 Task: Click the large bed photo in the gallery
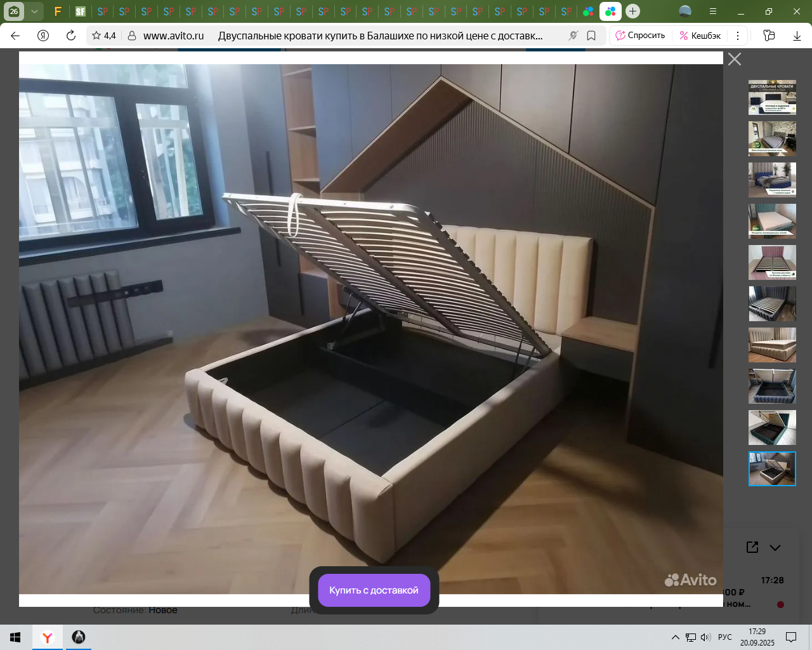tap(371, 329)
